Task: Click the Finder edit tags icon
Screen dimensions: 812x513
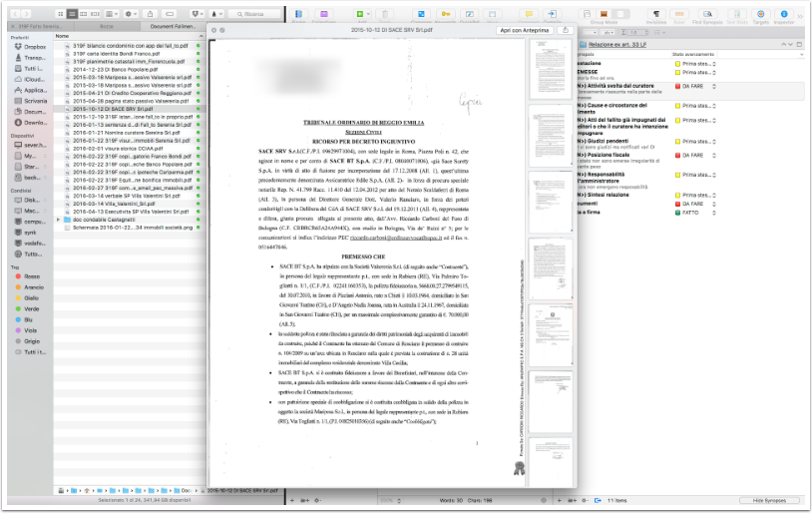Action: pos(170,14)
